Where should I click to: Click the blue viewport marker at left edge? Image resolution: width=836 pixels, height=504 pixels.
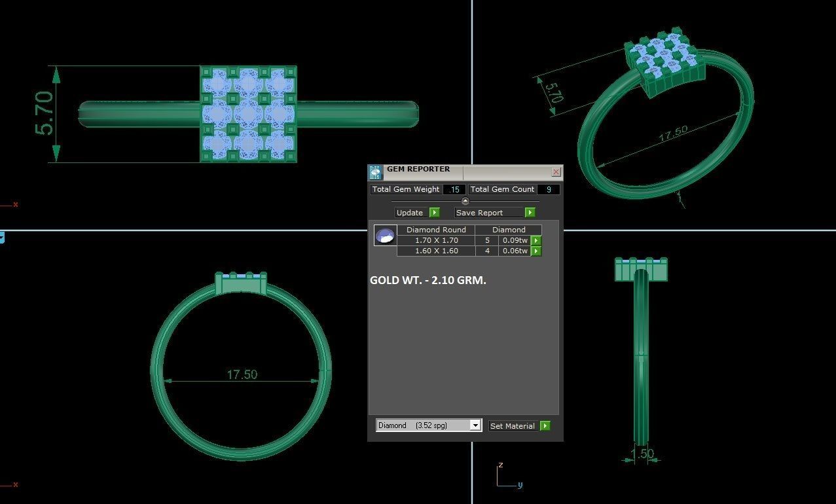pos(2,238)
